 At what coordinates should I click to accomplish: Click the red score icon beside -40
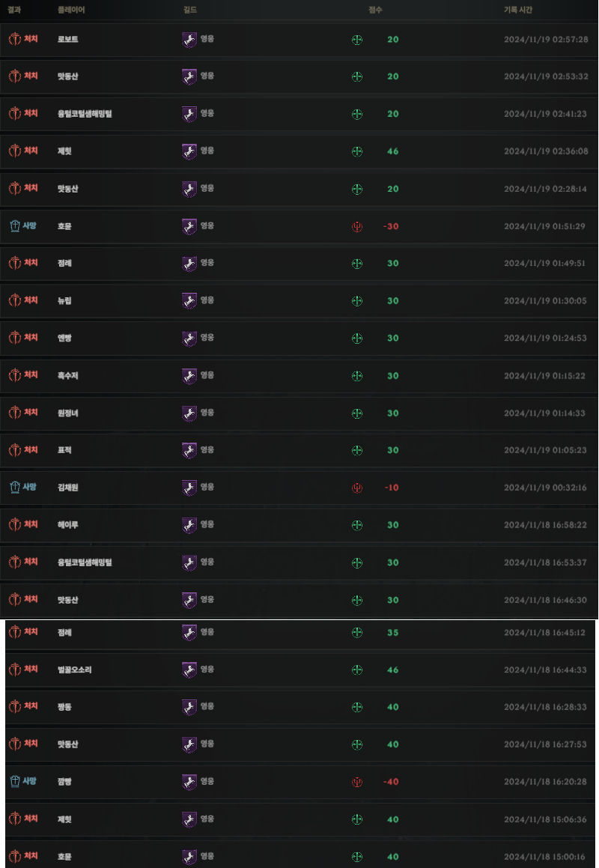pos(357,782)
